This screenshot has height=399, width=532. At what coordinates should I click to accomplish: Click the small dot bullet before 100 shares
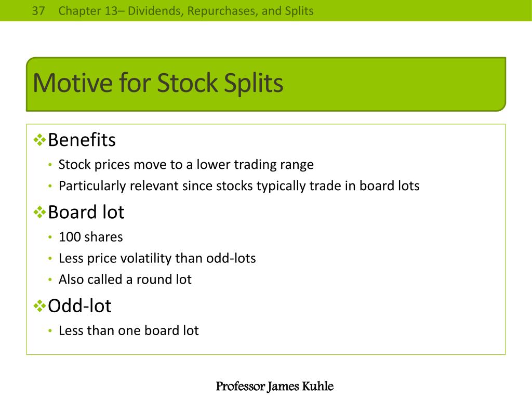click(50, 237)
